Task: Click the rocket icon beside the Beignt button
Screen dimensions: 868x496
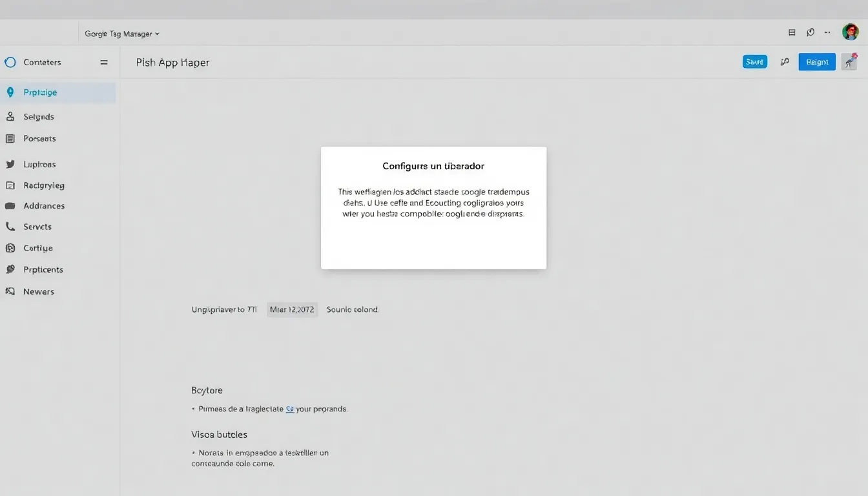Action: tap(849, 61)
